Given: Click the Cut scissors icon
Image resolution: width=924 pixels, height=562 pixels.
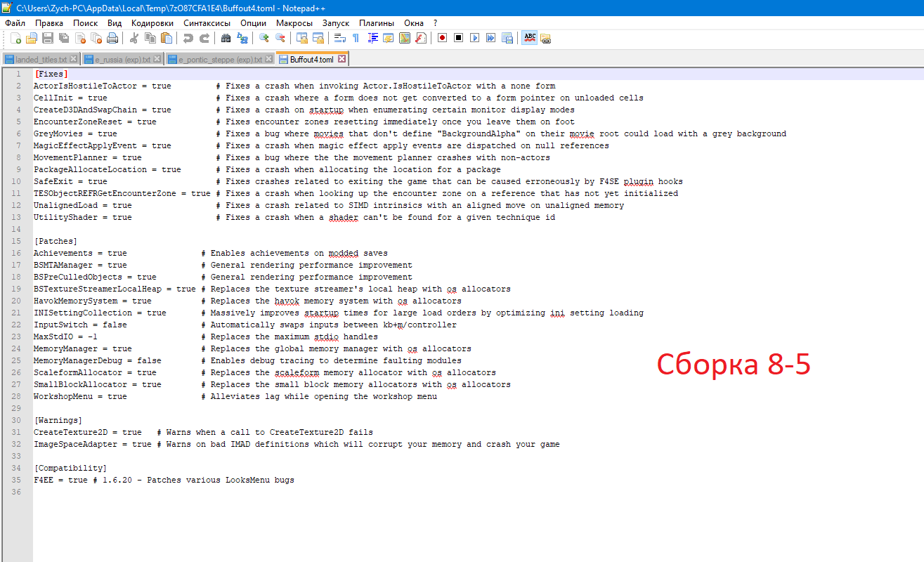Looking at the screenshot, I should (134, 38).
